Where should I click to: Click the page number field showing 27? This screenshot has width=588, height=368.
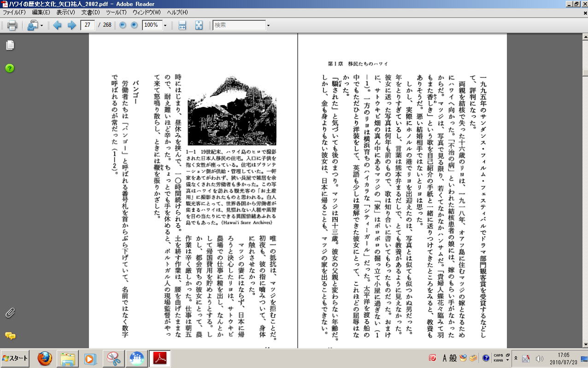tap(88, 25)
